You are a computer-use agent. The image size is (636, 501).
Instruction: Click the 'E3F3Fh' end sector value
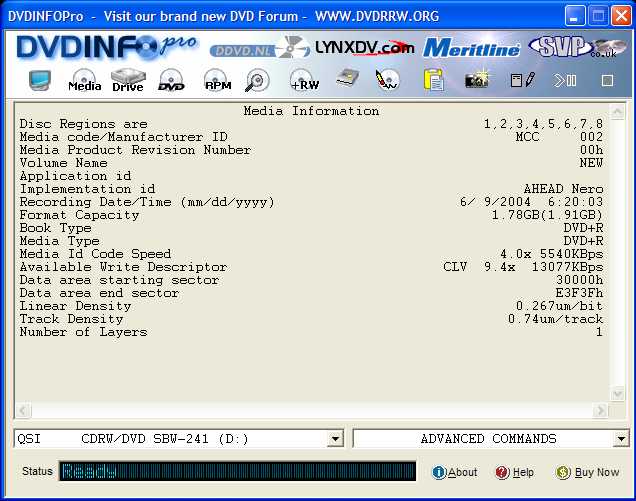(x=579, y=293)
